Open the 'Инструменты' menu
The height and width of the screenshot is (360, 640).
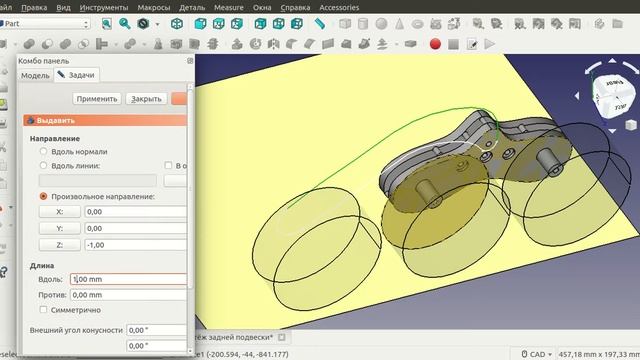(x=104, y=7)
